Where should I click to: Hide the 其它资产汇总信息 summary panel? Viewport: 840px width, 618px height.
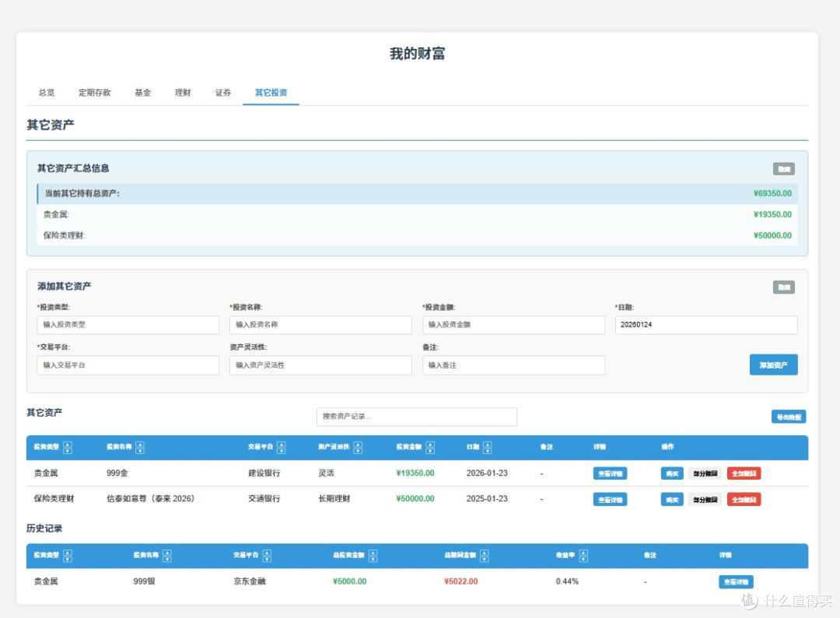point(784,169)
